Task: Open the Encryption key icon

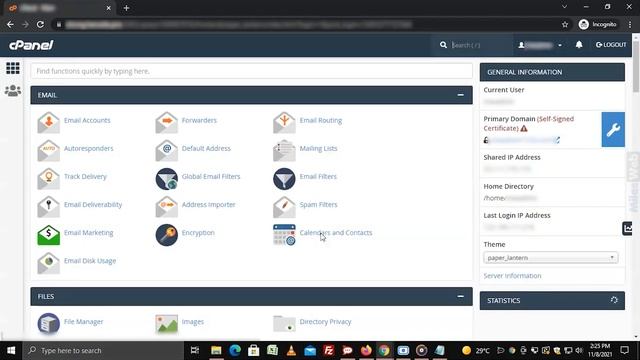Action: [x=167, y=235]
